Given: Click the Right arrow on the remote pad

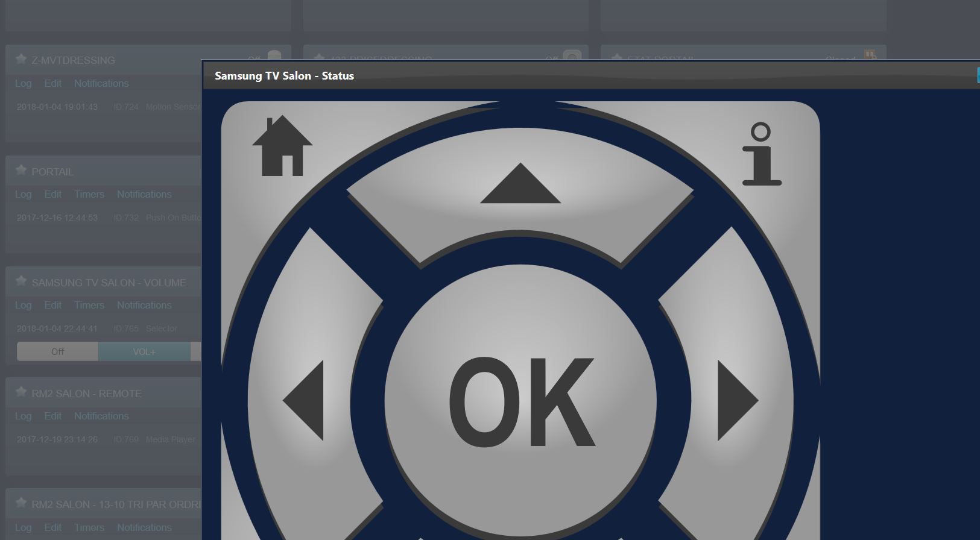Looking at the screenshot, I should tap(738, 400).
